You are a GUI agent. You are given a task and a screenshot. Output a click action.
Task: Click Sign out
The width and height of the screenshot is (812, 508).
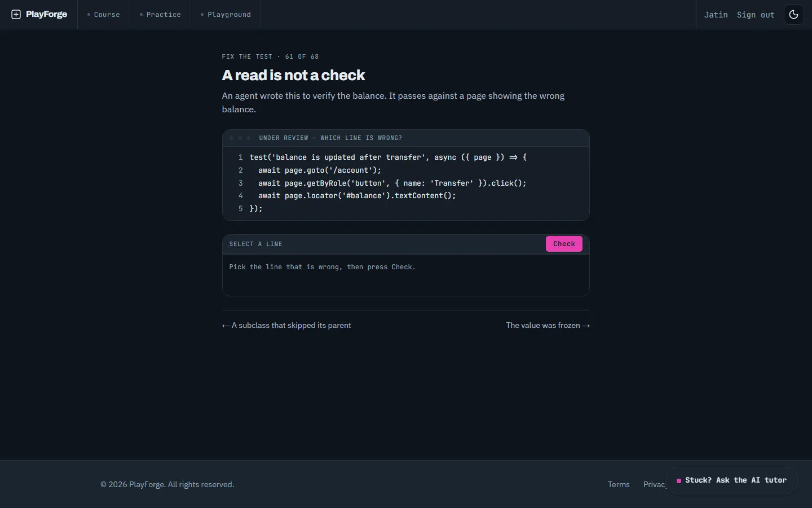pos(756,15)
